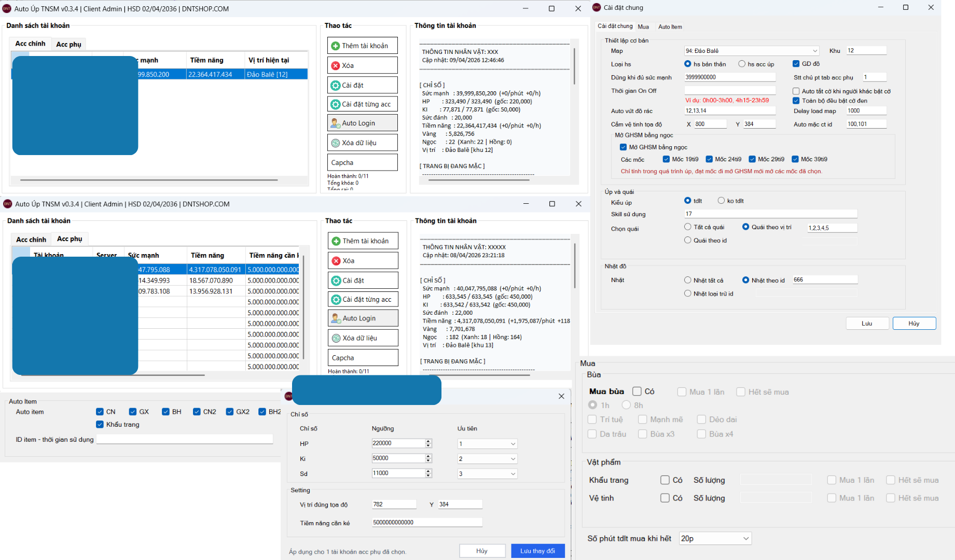Click the red Xóa icon in top window
This screenshot has width=955, height=560.
336,65
